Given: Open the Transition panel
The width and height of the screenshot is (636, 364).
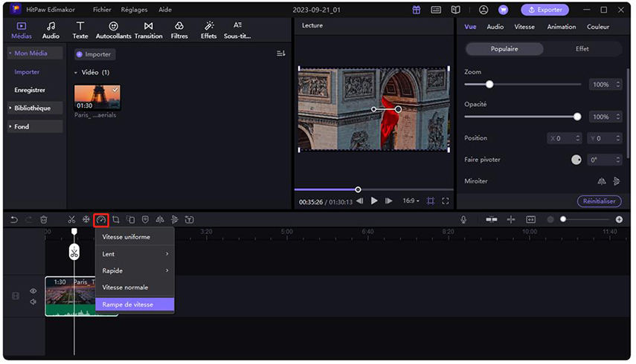Looking at the screenshot, I should [x=149, y=30].
